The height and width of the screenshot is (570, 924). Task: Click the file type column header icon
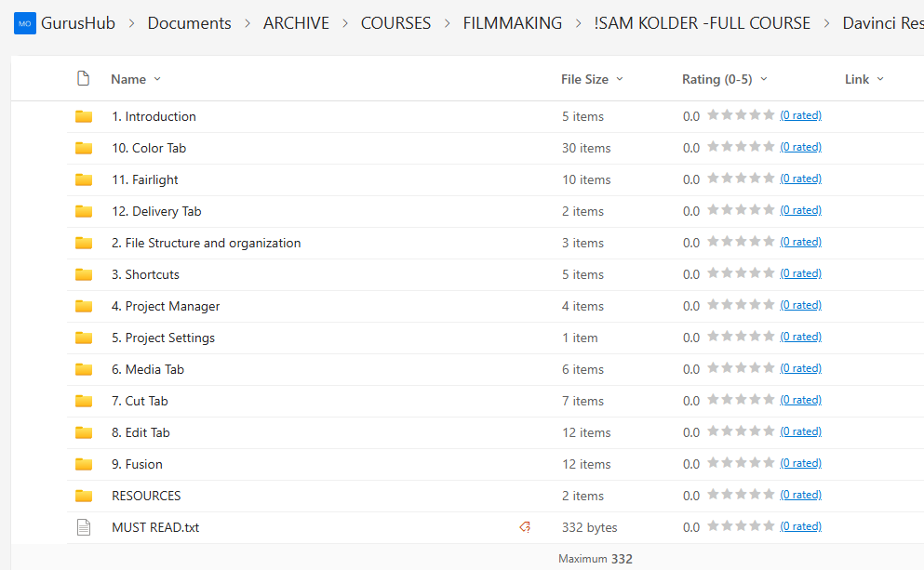83,79
